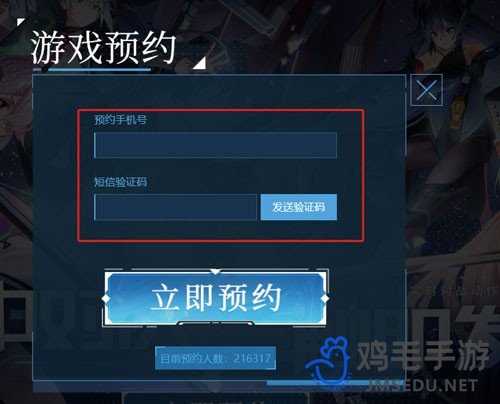
Task: Click the blue chicken logo icon
Action: coord(329,360)
